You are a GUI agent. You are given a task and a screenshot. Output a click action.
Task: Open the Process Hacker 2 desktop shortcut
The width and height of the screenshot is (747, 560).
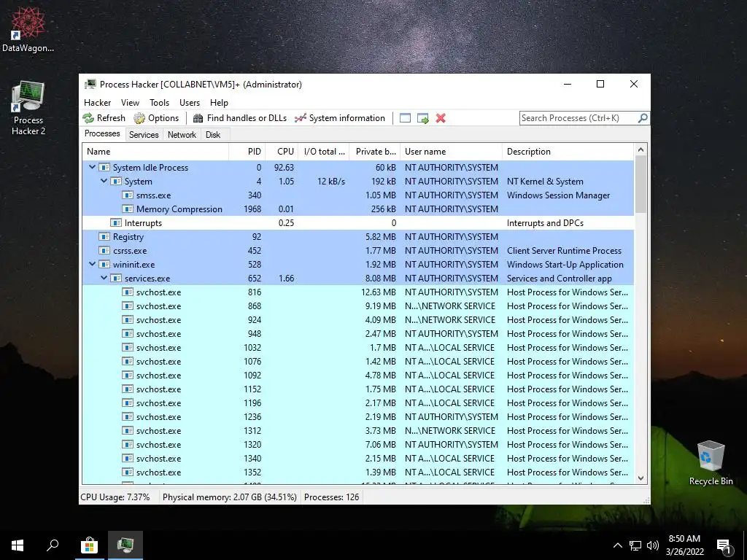coord(28,109)
